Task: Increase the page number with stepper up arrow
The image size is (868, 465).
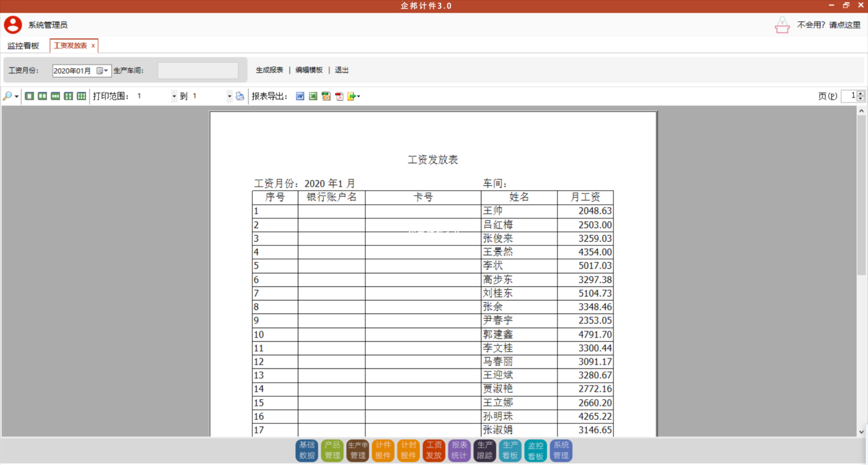Action: 861,94
